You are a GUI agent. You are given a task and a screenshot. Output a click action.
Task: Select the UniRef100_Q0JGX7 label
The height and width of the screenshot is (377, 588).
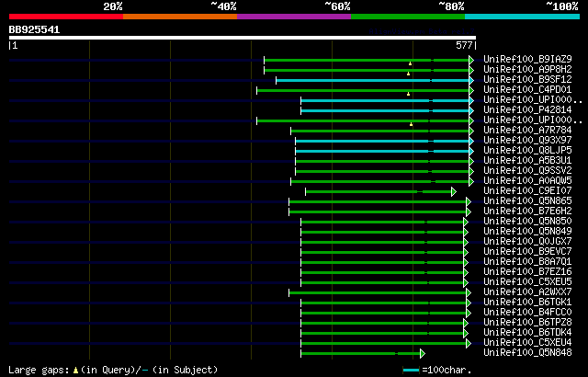(x=527, y=242)
